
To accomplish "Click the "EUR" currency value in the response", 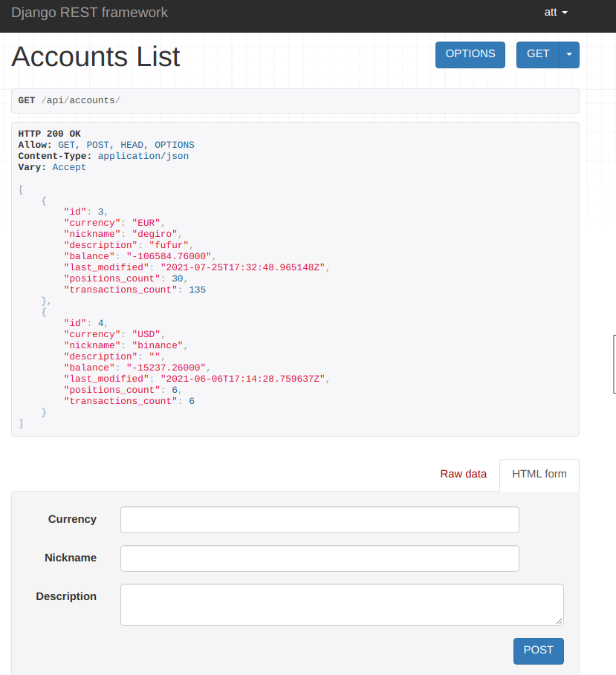I will tap(146, 223).
